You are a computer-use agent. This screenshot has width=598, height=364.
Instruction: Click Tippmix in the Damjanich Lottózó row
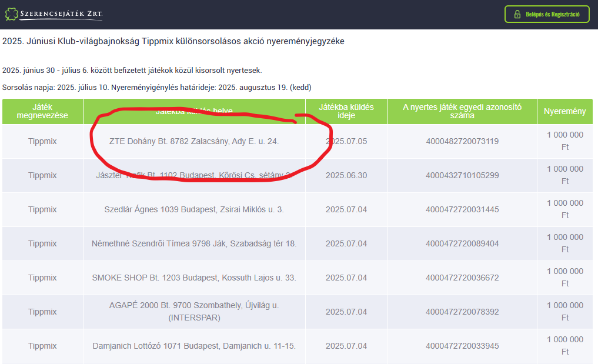tap(42, 346)
